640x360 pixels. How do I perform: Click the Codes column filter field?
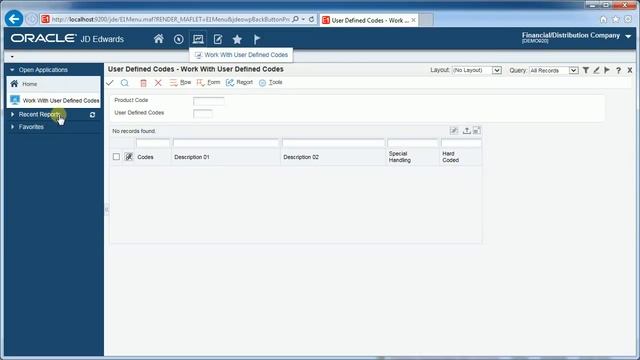pos(153,143)
